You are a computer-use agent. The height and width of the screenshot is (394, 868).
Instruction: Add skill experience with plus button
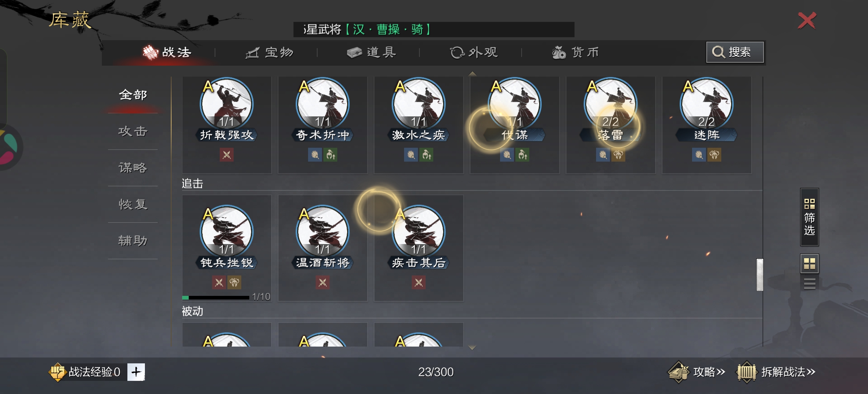click(136, 372)
